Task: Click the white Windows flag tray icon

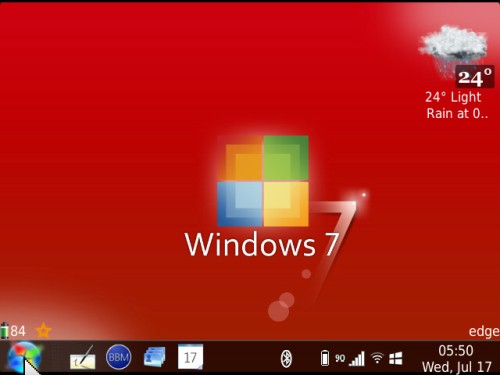Action: pos(396,359)
